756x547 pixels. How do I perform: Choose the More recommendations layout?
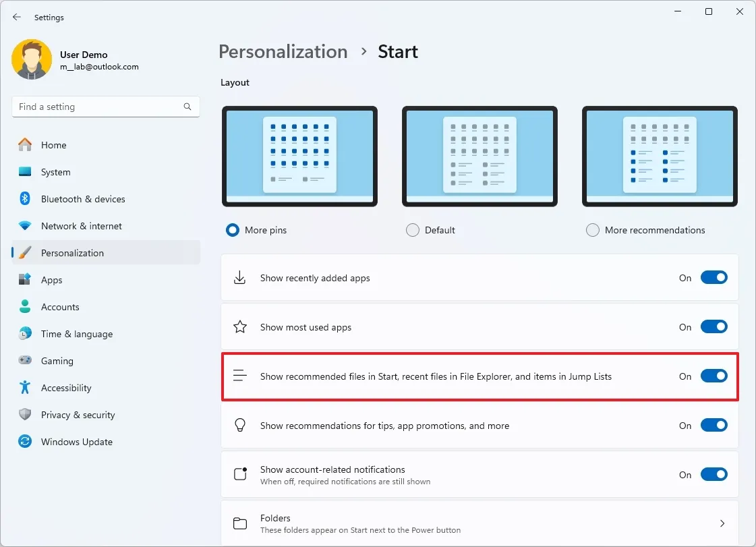pyautogui.click(x=592, y=229)
